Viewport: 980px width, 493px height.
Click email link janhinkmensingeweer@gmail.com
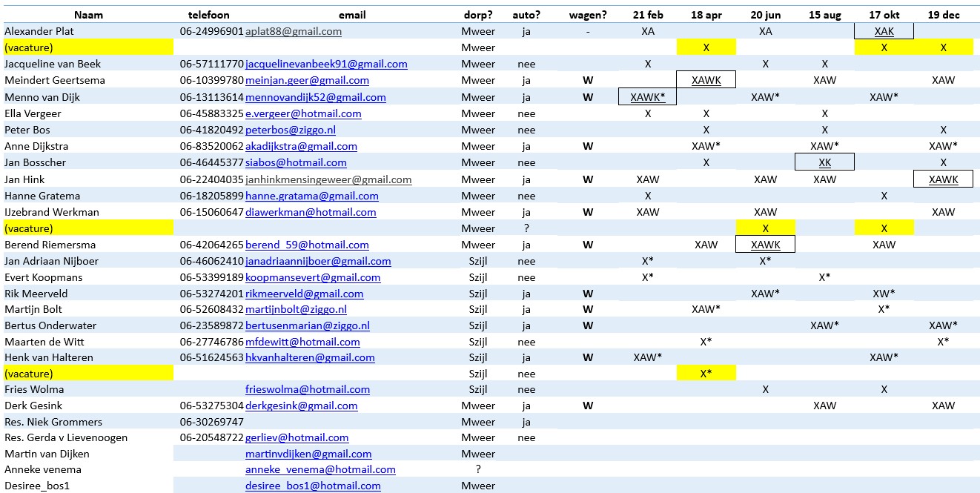tap(328, 179)
